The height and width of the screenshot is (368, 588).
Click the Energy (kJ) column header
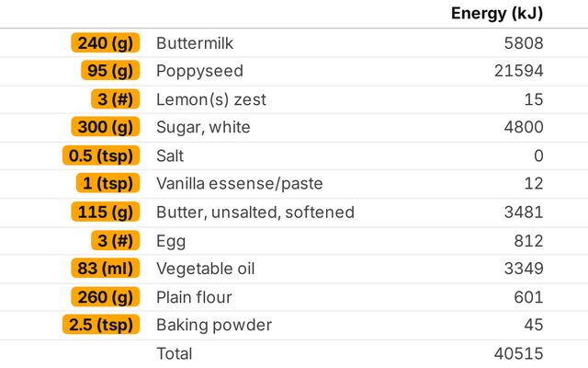pyautogui.click(x=497, y=14)
